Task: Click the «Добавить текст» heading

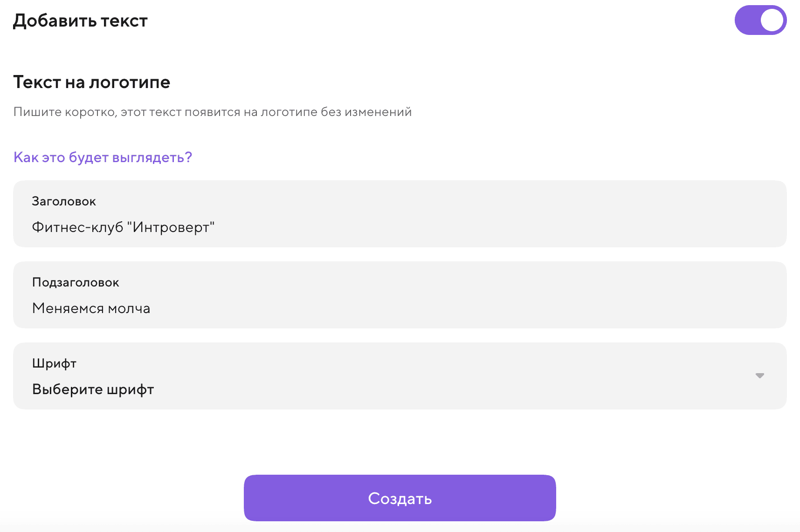Action: (80, 20)
